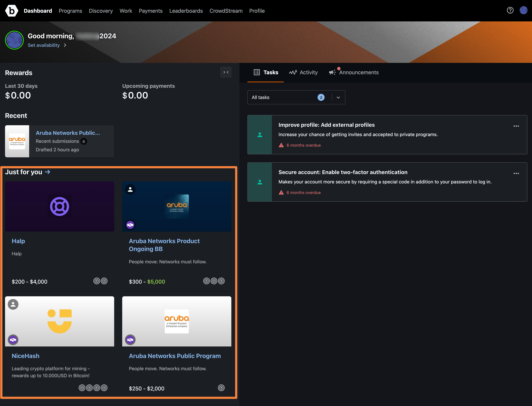Screen dimensions: 532x406
Task: Click the $250 - $2,000 reward range
Action: coord(147,388)
